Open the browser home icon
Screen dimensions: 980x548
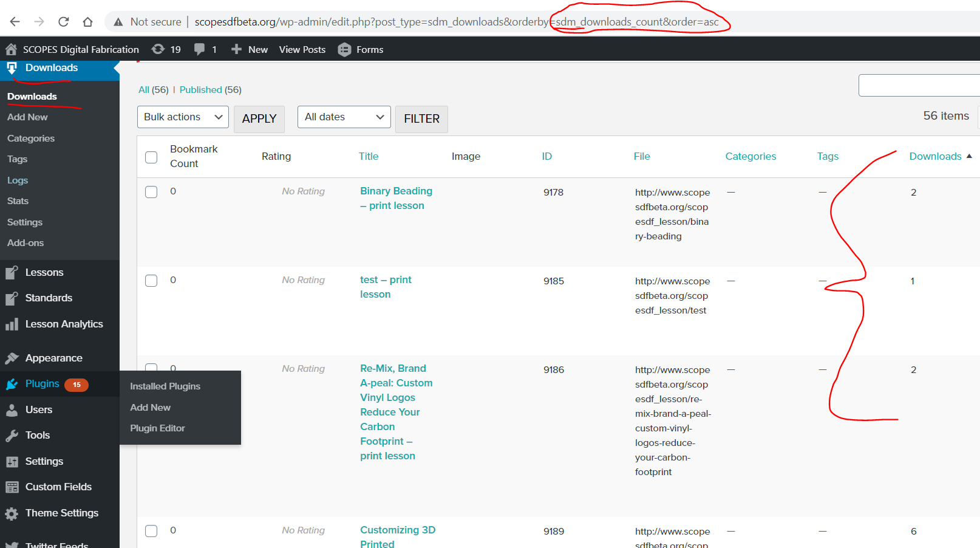coord(88,22)
